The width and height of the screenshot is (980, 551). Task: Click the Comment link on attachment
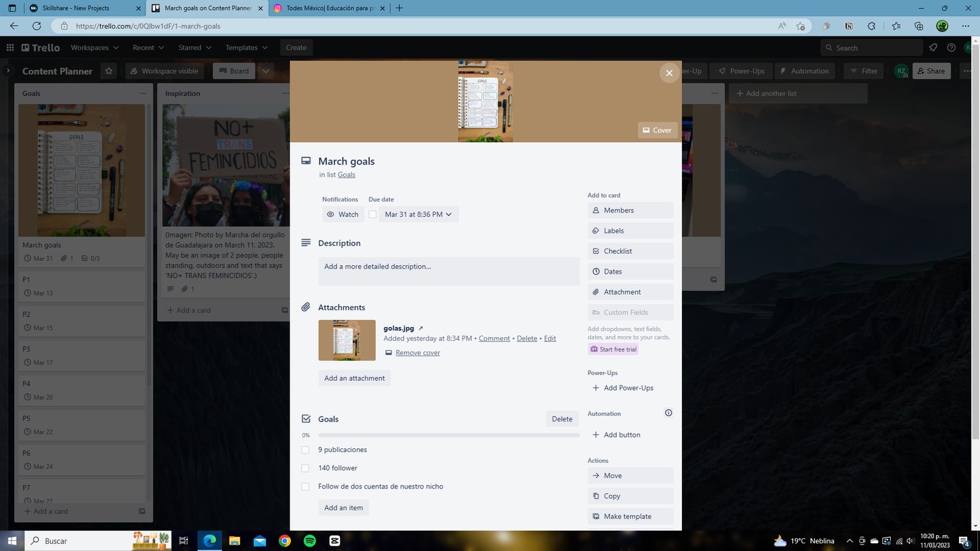click(x=494, y=339)
